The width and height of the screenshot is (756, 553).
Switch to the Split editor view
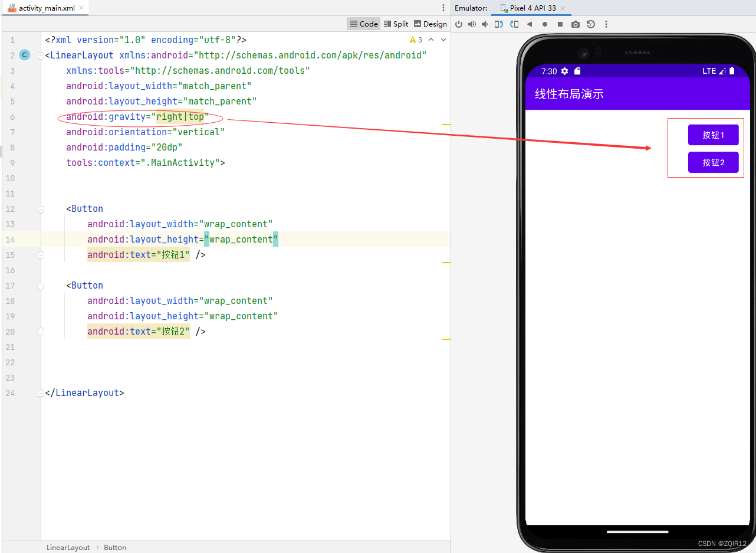pyautogui.click(x=396, y=24)
